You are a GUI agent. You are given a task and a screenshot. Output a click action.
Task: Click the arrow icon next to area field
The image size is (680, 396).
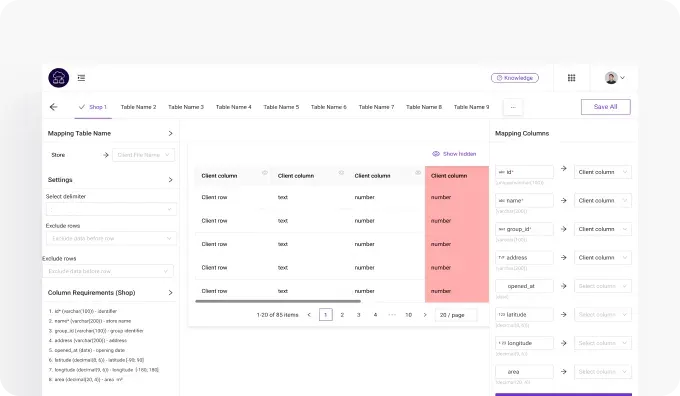(563, 372)
